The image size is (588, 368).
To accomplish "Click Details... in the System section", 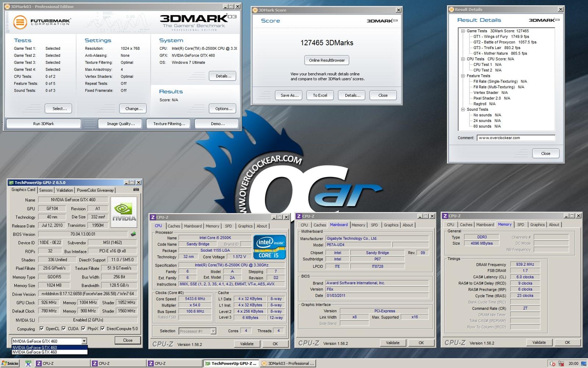I will pyautogui.click(x=223, y=76).
